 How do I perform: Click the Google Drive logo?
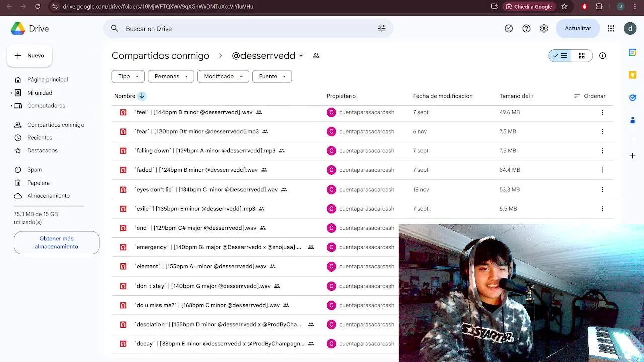(x=18, y=29)
